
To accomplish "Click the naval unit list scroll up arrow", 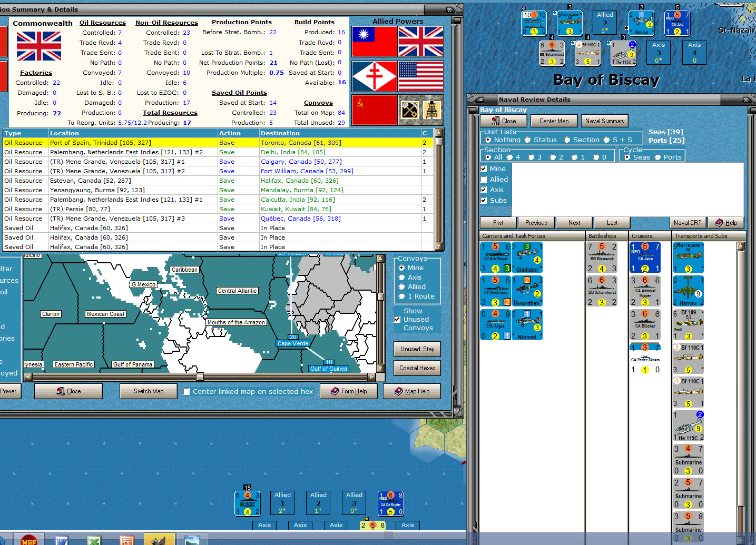I will pyautogui.click(x=741, y=246).
